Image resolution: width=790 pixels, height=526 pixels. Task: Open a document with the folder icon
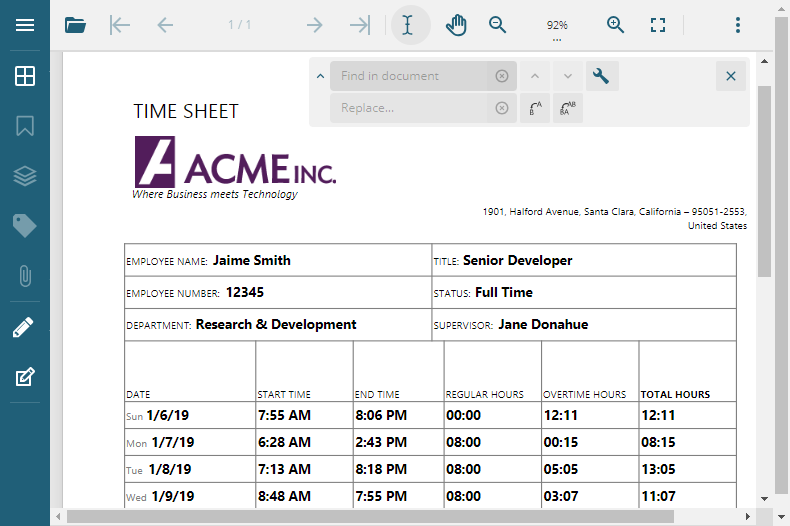pyautogui.click(x=76, y=25)
